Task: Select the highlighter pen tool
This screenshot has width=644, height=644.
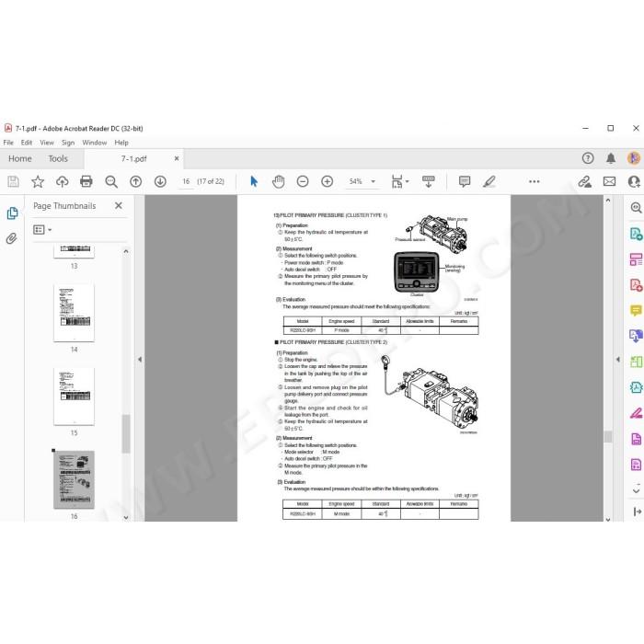Action: click(489, 181)
